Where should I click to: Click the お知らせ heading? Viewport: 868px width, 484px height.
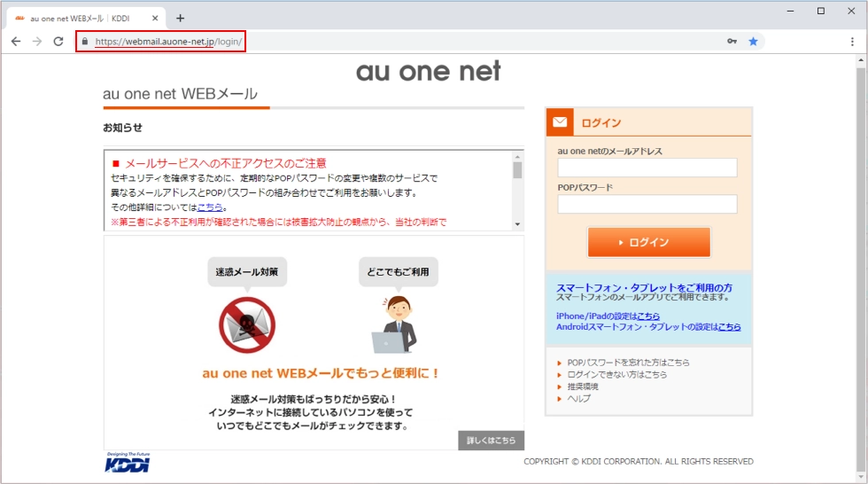[122, 128]
